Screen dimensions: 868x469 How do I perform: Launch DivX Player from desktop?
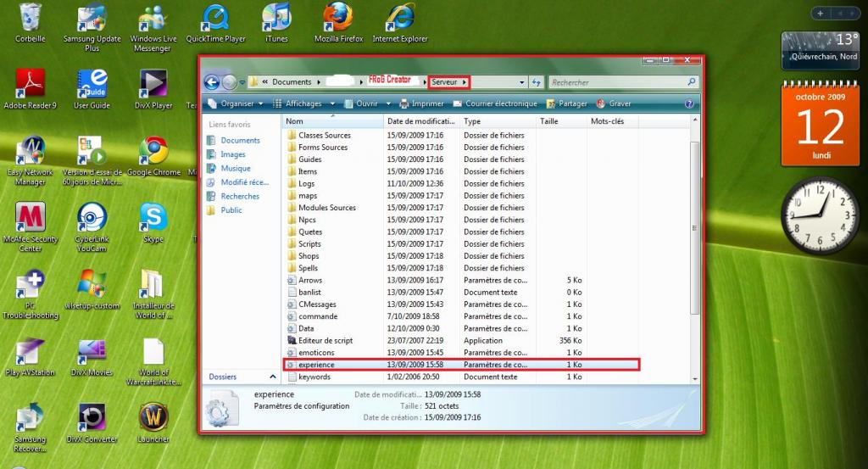pos(153,88)
